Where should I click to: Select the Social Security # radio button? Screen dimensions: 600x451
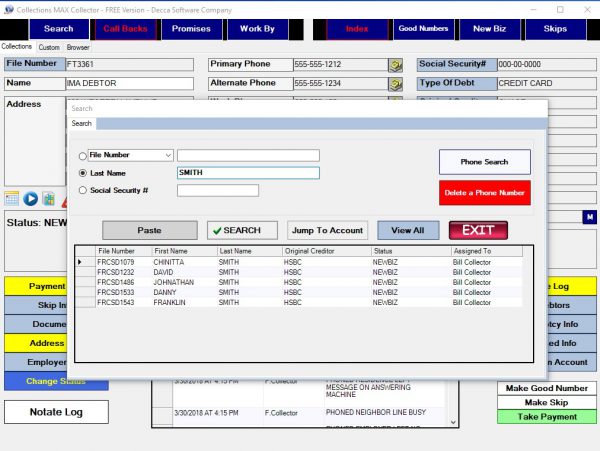(82, 190)
